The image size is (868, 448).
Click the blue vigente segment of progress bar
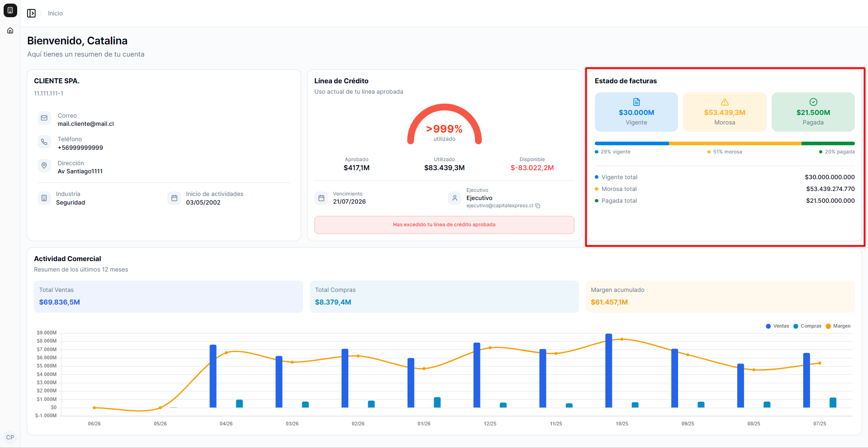point(632,143)
